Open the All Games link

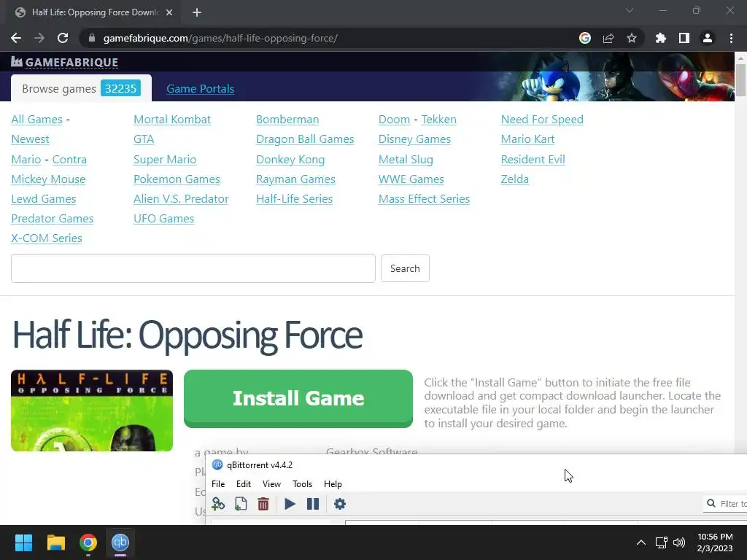pyautogui.click(x=36, y=120)
